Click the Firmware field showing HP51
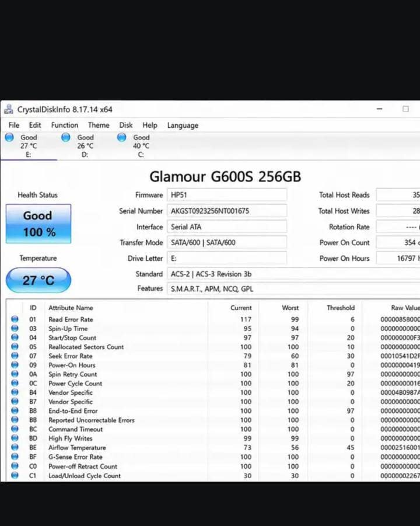The height and width of the screenshot is (526, 420). point(227,195)
